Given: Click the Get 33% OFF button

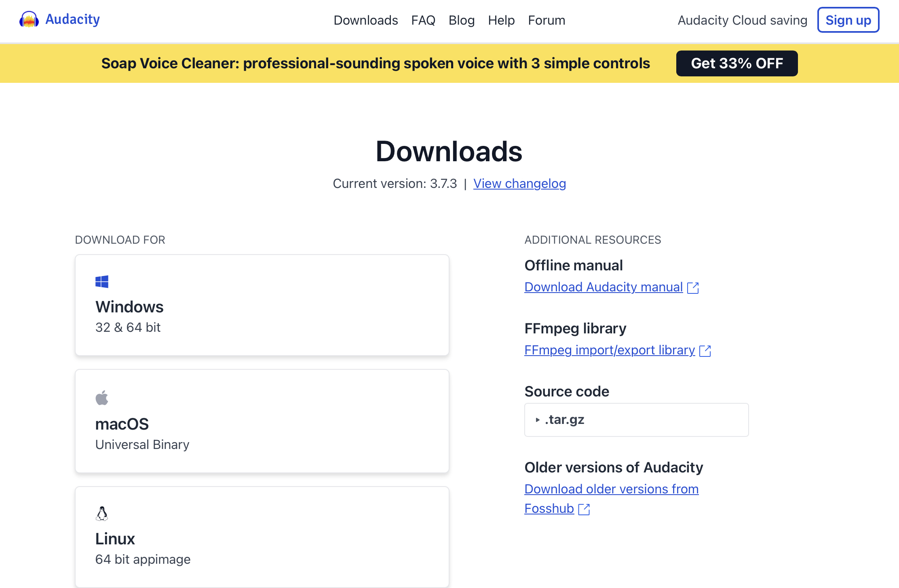Looking at the screenshot, I should click(x=737, y=63).
